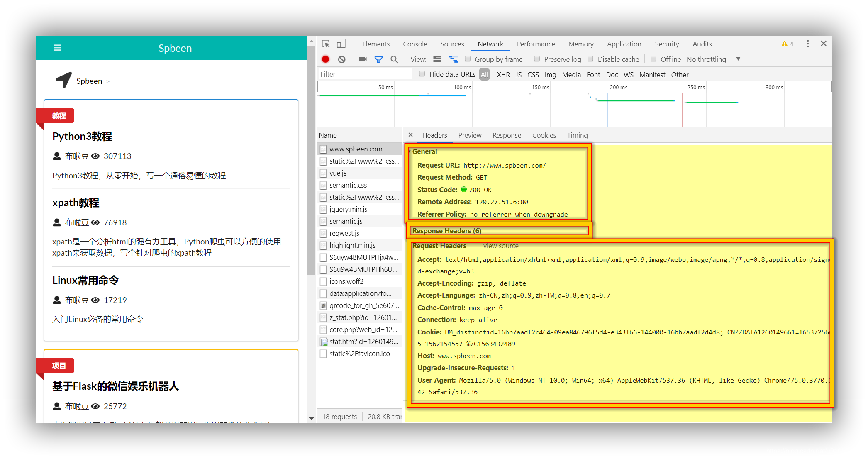The height and width of the screenshot is (459, 868).
Task: Switch to large request rows view
Action: (437, 59)
